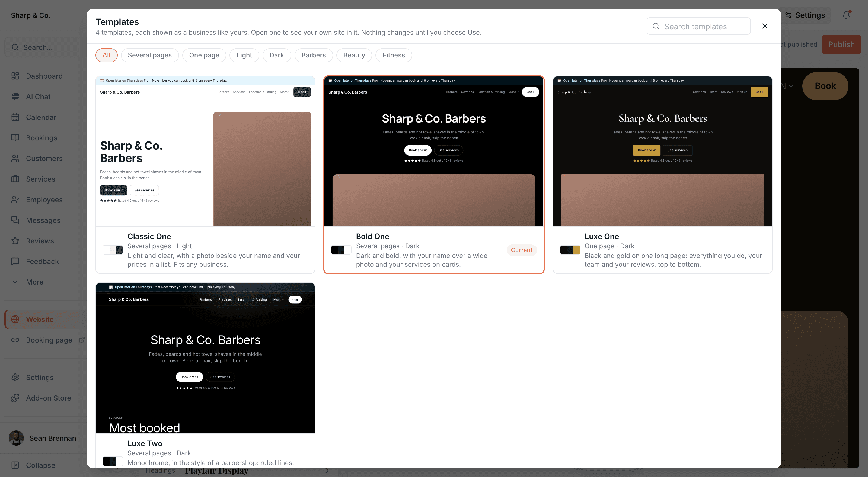Select the Services sidebar icon

(x=15, y=179)
